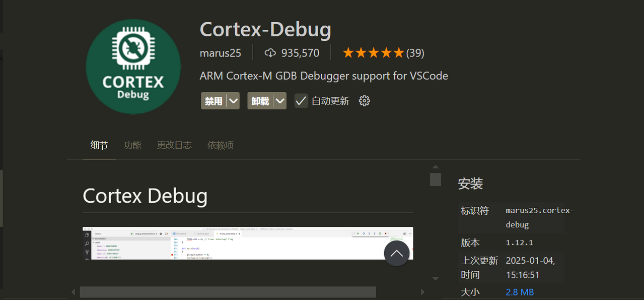Click the README screenshot thumbnail

[x=248, y=244]
